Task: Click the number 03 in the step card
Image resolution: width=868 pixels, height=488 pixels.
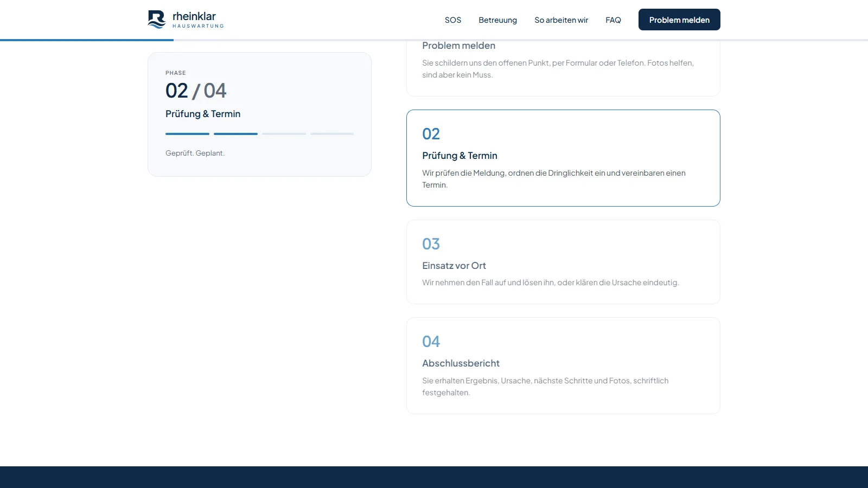Action: pyautogui.click(x=431, y=244)
